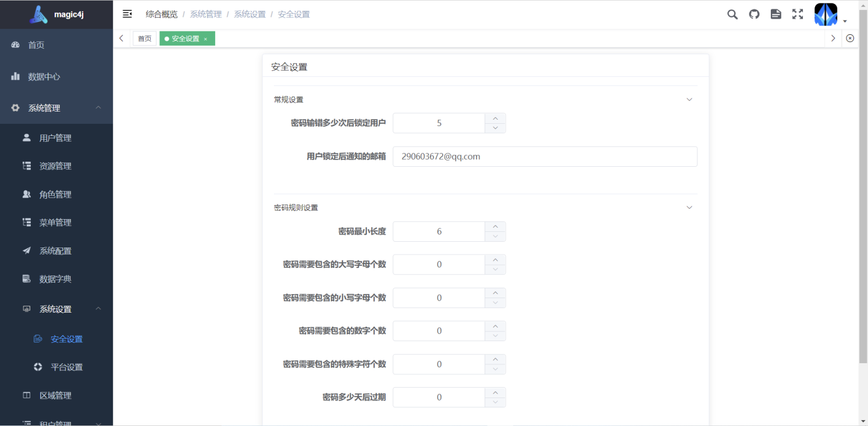Collapse the 常规设置 section chevron
Viewport: 868px width, 426px height.
point(689,99)
